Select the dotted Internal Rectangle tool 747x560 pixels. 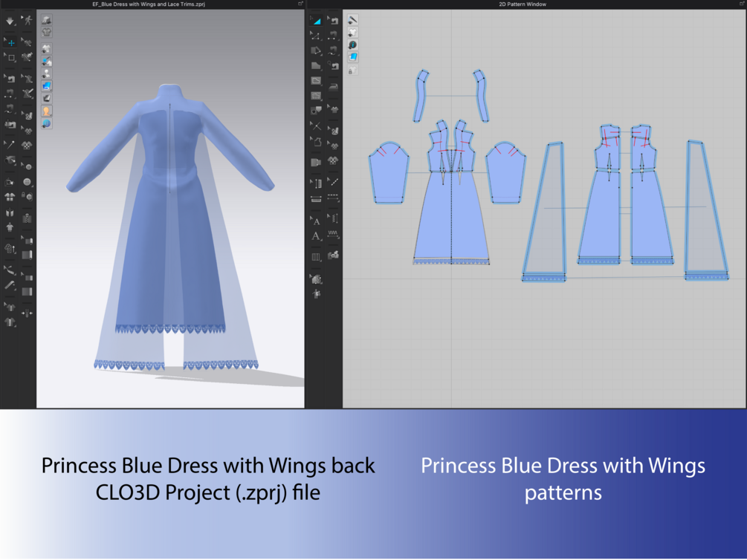click(x=316, y=96)
